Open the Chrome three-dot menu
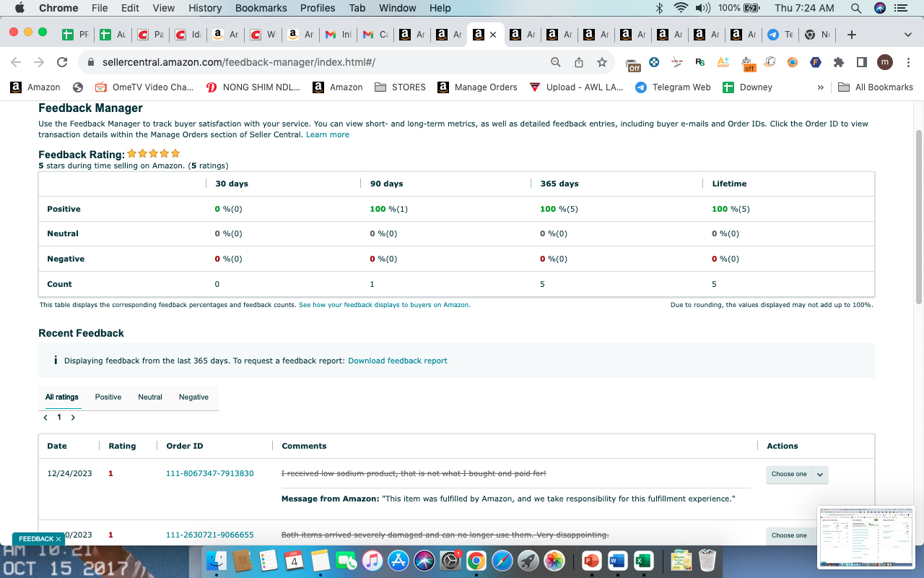 (907, 62)
